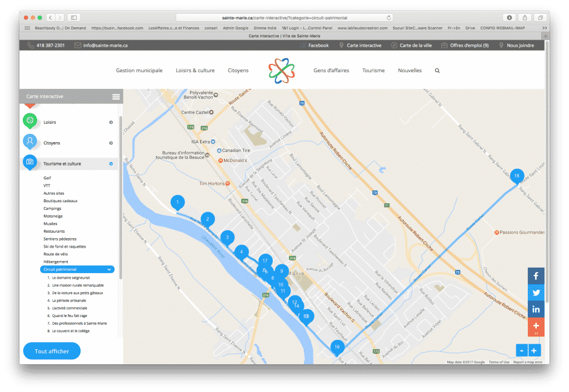Image resolution: width=569 pixels, height=392 pixels.
Task: Select the Musées item in sidebar
Action: (51, 224)
